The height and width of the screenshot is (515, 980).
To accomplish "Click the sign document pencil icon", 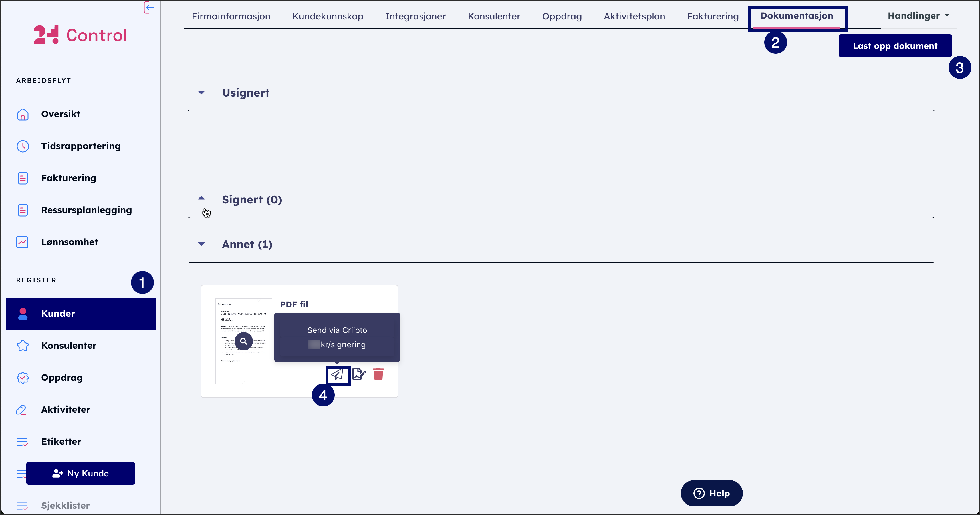I will (x=359, y=374).
